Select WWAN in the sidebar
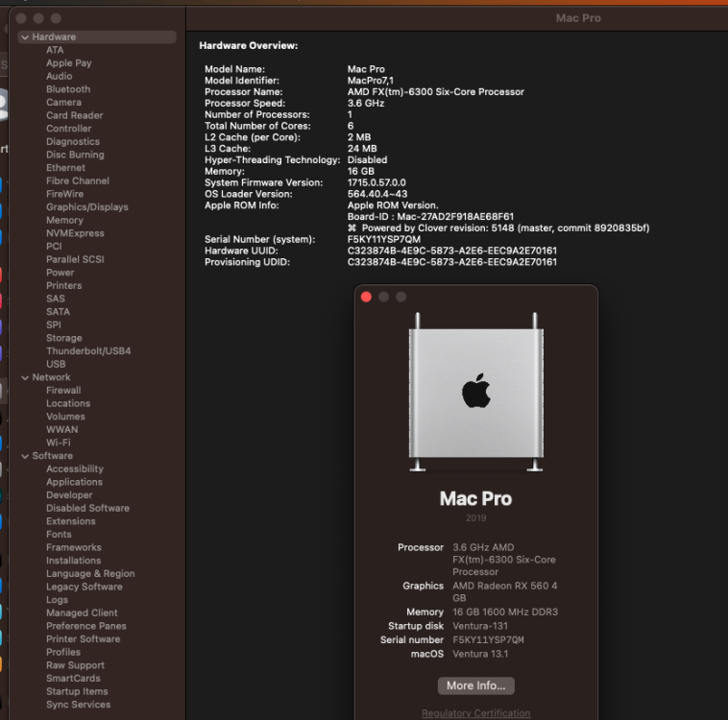This screenshot has width=728, height=720. [62, 429]
